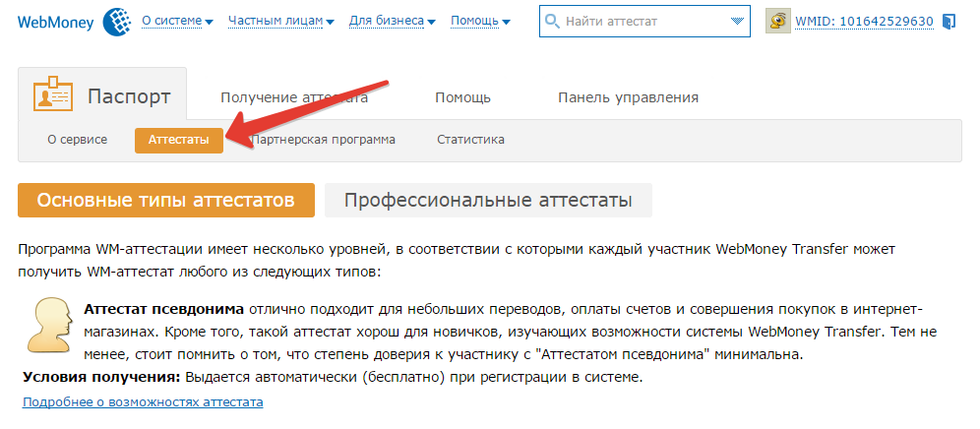
Task: Click the pseudonym attestat silhouette icon
Action: coord(50,325)
